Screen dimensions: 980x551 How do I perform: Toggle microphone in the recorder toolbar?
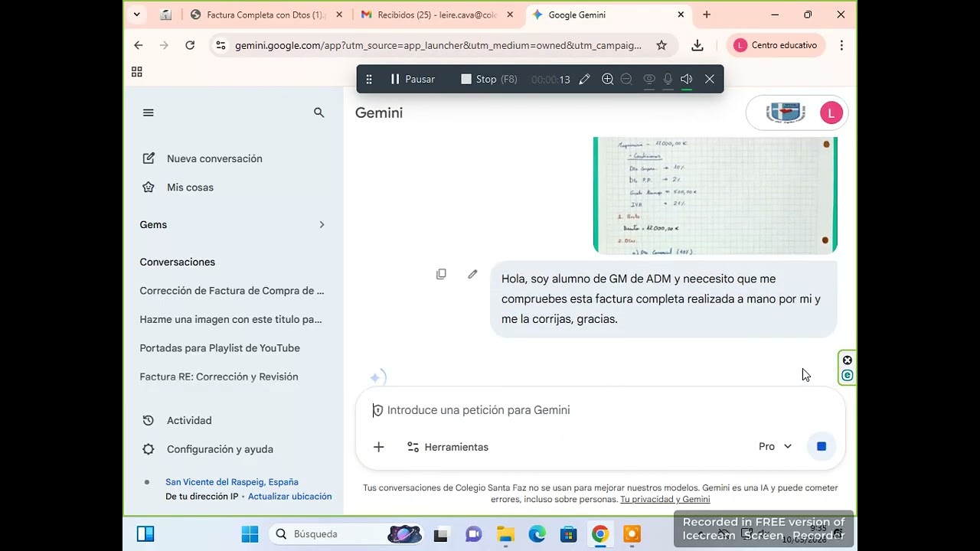pos(668,79)
